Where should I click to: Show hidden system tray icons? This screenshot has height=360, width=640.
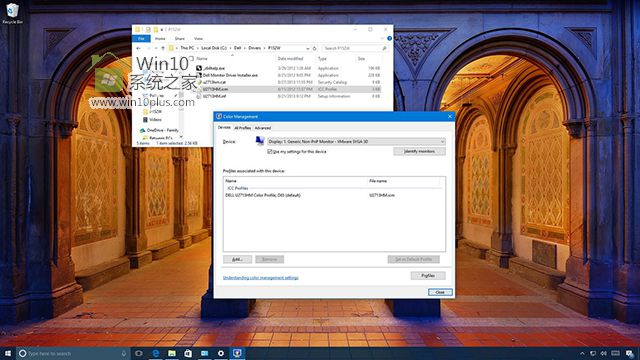pos(582,353)
